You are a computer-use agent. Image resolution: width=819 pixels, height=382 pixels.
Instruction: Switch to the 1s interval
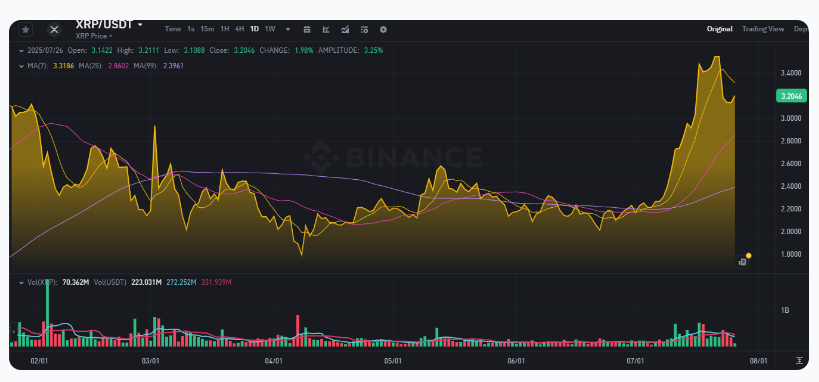(x=191, y=29)
